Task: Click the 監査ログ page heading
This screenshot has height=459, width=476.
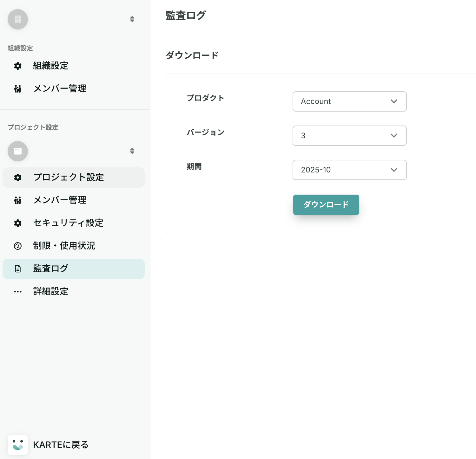Action: click(x=186, y=15)
